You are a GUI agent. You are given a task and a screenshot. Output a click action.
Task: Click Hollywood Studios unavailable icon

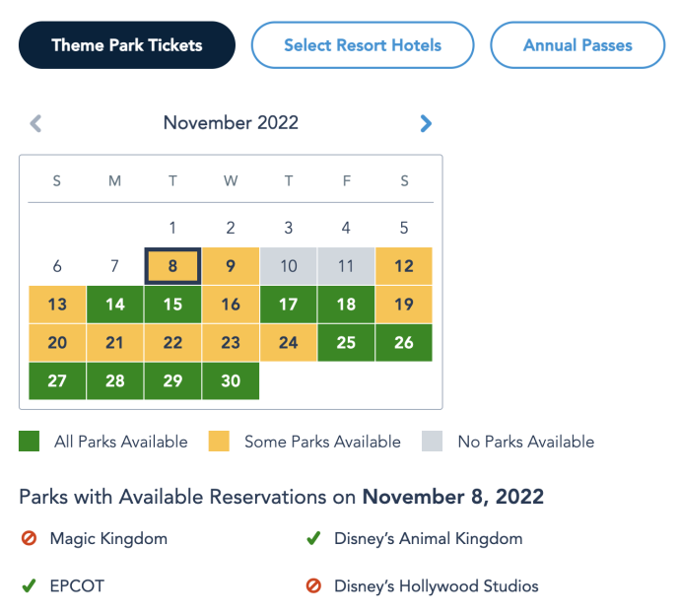313,586
